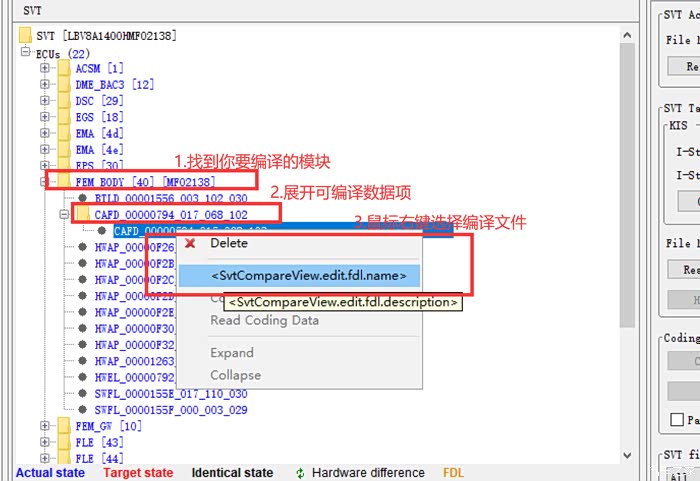Select SWFL_0000155F_000_003_029 entry
Image resolution: width=700 pixels, height=481 pixels.
click(171, 410)
